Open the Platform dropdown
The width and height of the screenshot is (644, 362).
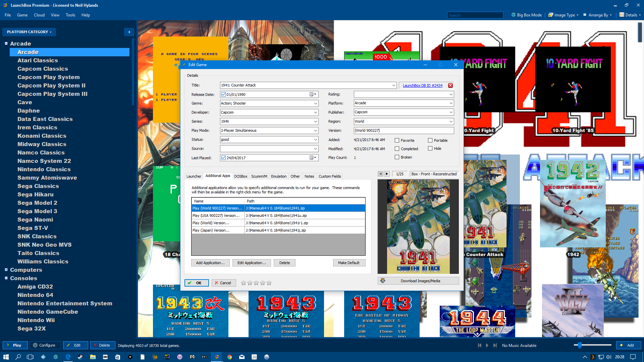(451, 103)
